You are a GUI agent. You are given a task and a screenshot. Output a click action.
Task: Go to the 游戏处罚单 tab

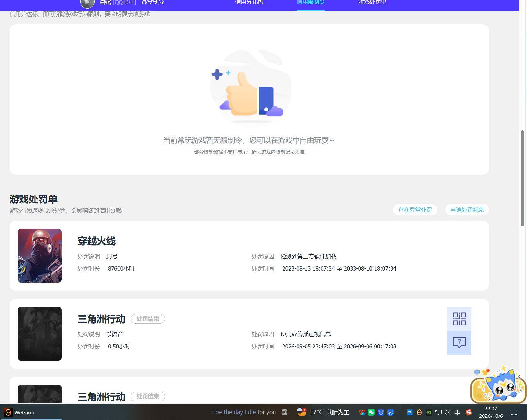pos(372,2)
